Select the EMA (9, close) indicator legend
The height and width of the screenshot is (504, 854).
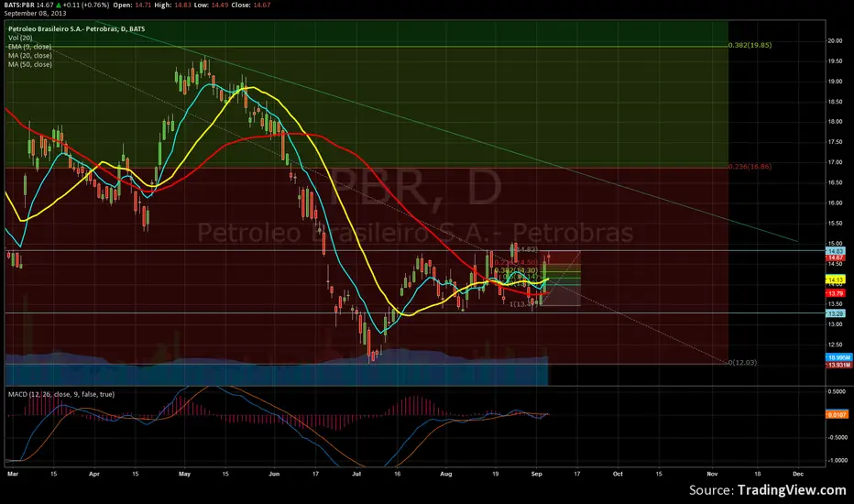coord(29,47)
